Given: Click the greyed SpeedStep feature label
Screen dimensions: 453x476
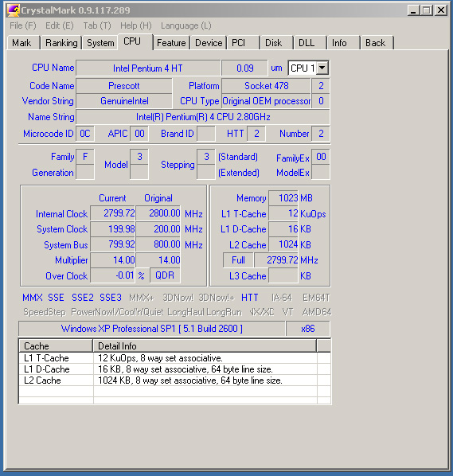Looking at the screenshot, I should pyautogui.click(x=45, y=312).
